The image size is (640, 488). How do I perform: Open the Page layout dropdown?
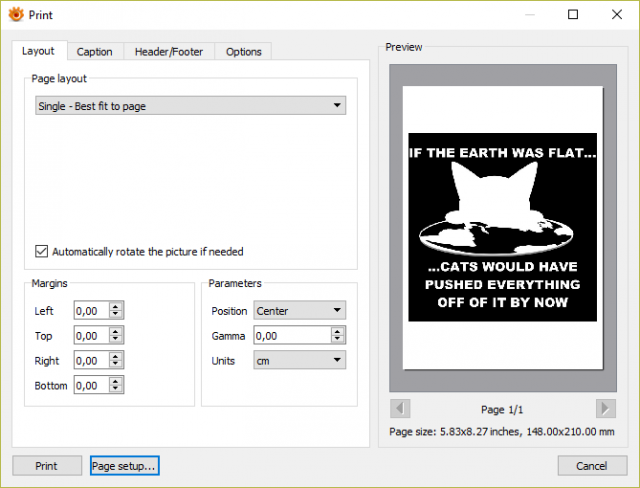click(x=191, y=106)
